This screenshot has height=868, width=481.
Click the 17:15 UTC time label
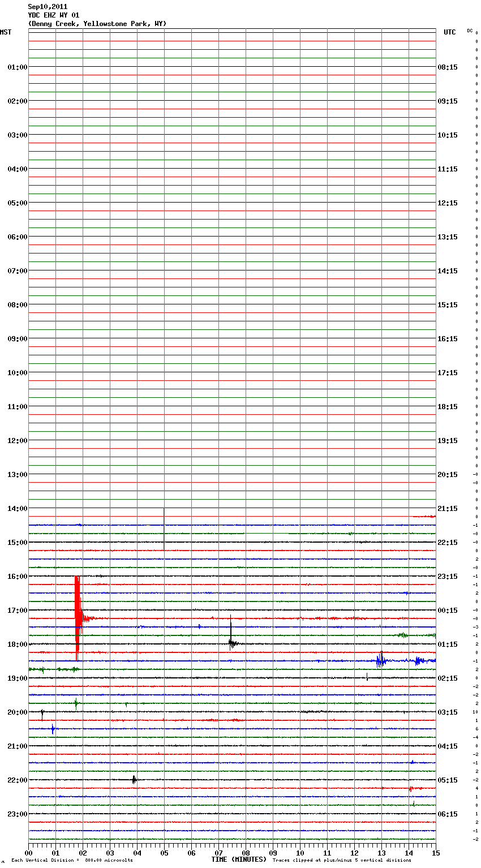click(448, 373)
